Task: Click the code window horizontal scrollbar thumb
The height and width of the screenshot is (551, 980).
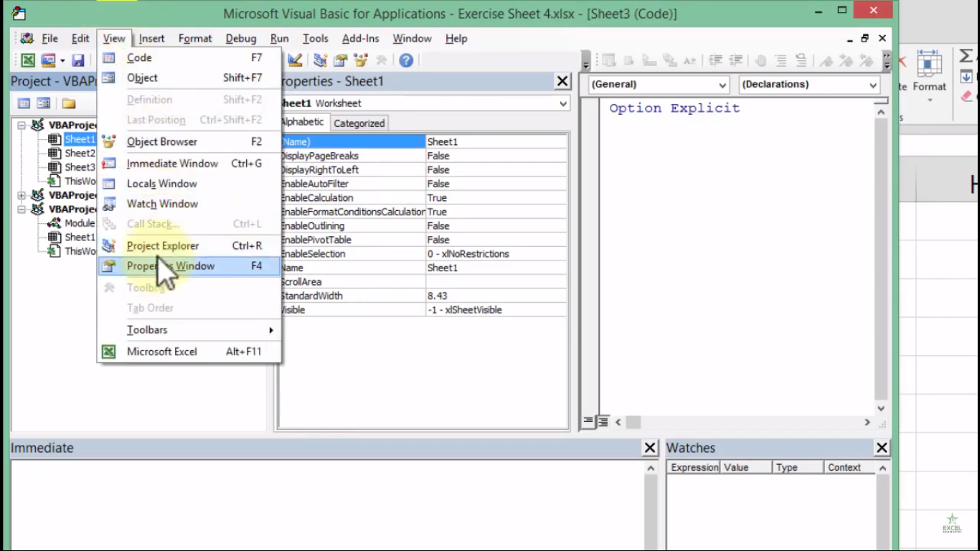Action: [633, 423]
